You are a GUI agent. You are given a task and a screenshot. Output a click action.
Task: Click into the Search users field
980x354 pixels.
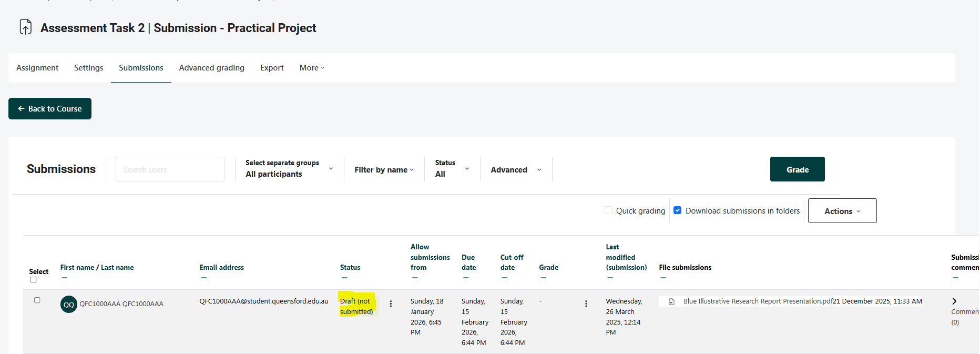tap(170, 169)
